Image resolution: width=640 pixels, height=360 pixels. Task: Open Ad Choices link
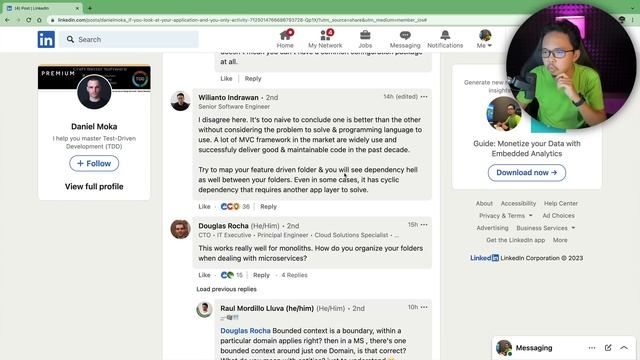558,216
